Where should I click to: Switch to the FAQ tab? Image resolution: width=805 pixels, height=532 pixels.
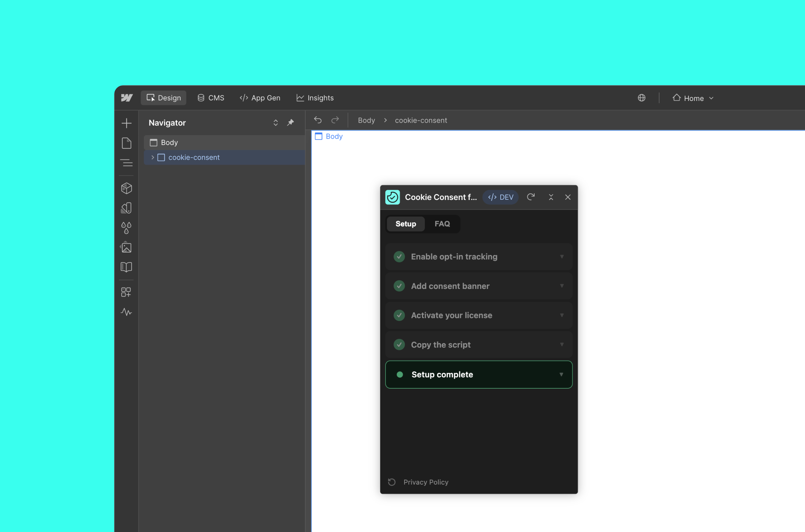(442, 224)
